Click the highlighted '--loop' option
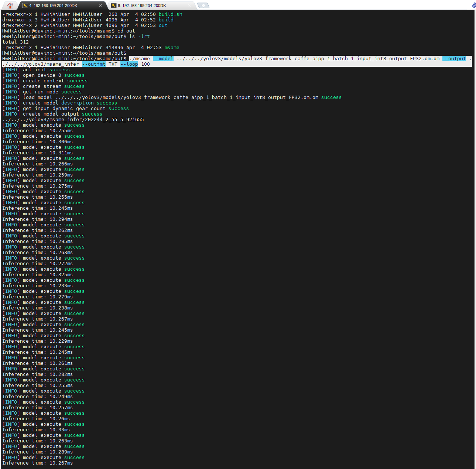The image size is (476, 469). point(129,64)
